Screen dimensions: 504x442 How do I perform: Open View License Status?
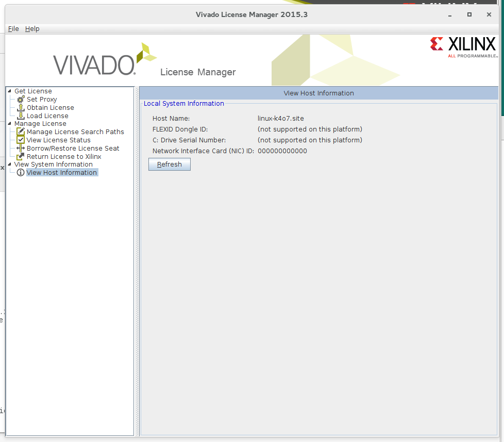(x=59, y=140)
